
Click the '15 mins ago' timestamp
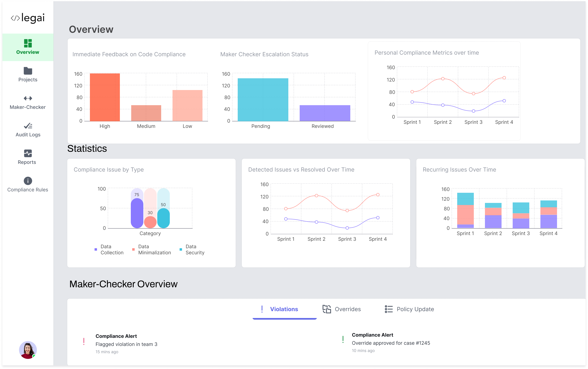(107, 352)
